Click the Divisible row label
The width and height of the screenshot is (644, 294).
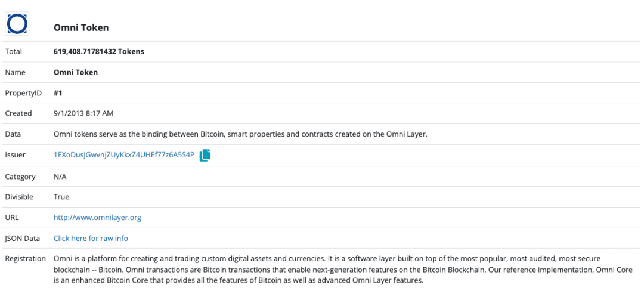click(x=19, y=197)
